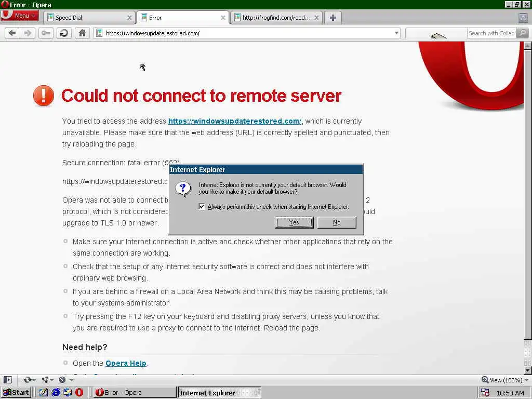Toggle the Opera panels sidebar button
The height and width of the screenshot is (399, 532).
(x=8, y=380)
